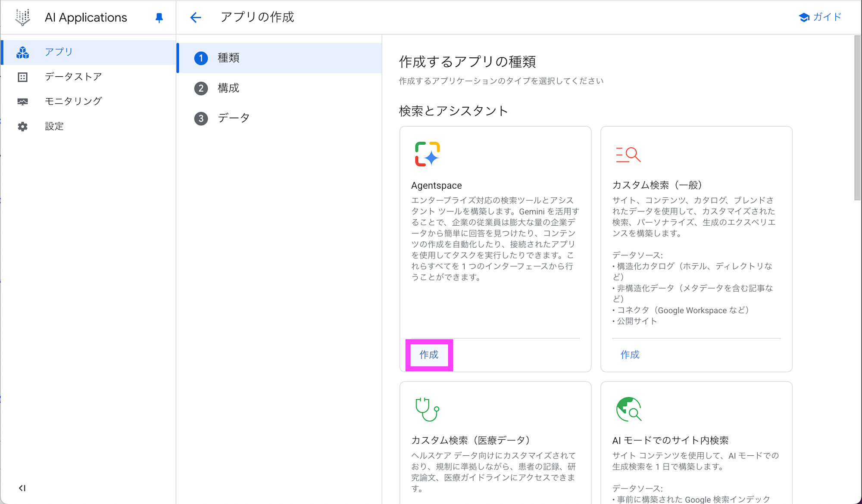The width and height of the screenshot is (862, 504).
Task: Click 作成 on the カスタム検索(一般) card
Action: click(x=630, y=355)
